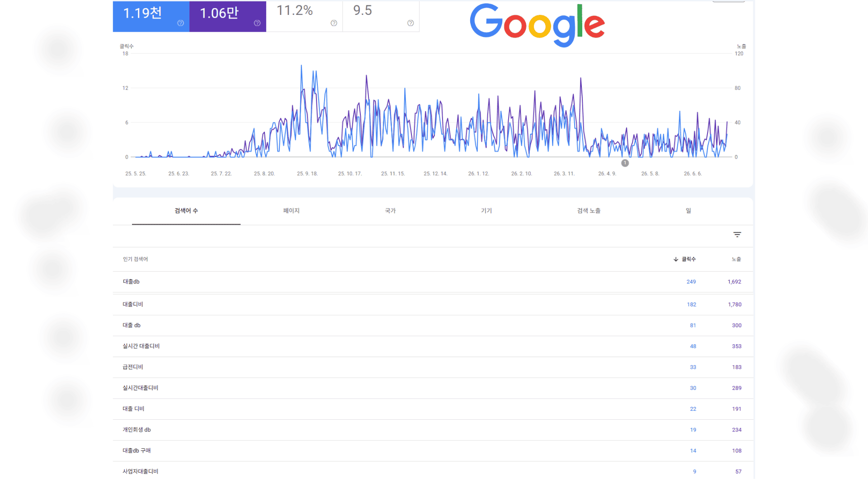Click the impressions value 108

point(737,451)
